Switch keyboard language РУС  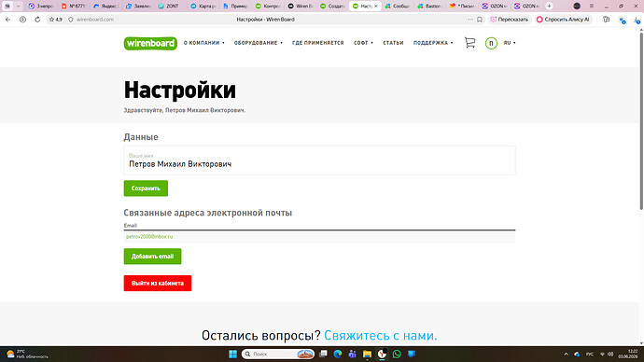click(590, 354)
